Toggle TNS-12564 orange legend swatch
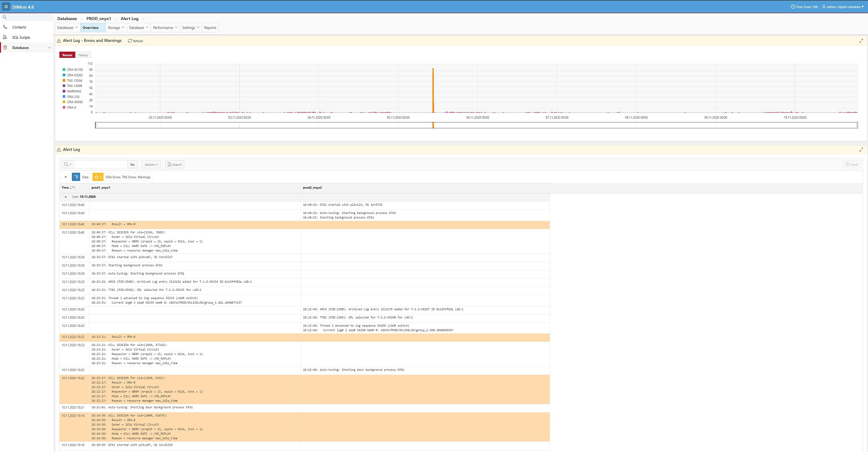This screenshot has height=452, width=868. click(64, 81)
